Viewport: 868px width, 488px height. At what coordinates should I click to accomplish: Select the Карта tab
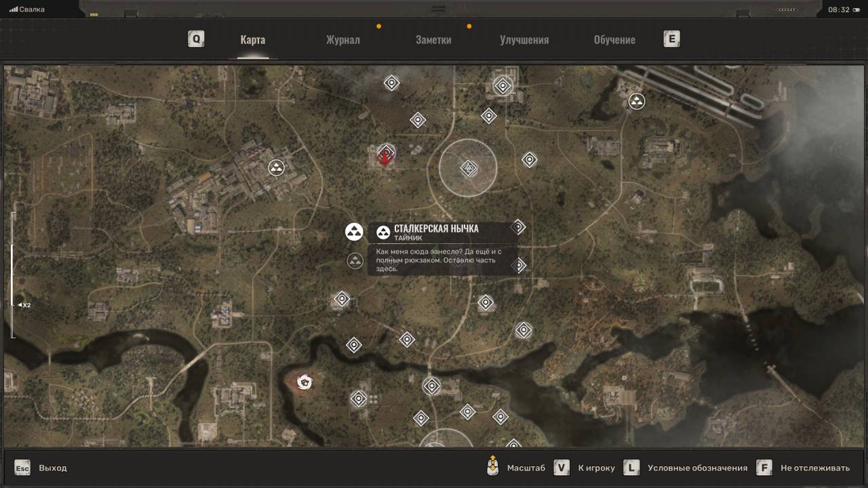coord(253,40)
